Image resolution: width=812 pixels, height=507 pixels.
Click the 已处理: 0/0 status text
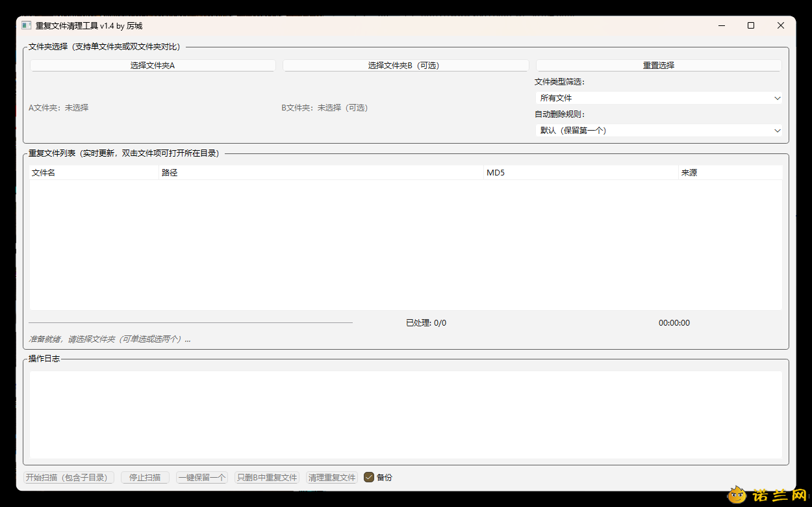click(426, 323)
